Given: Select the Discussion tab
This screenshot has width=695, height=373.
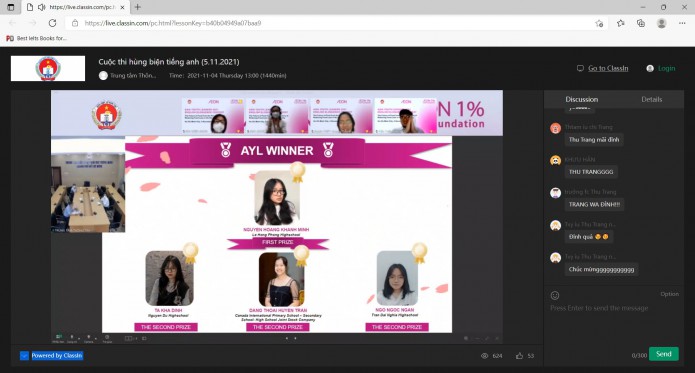Looking at the screenshot, I should pos(582,99).
